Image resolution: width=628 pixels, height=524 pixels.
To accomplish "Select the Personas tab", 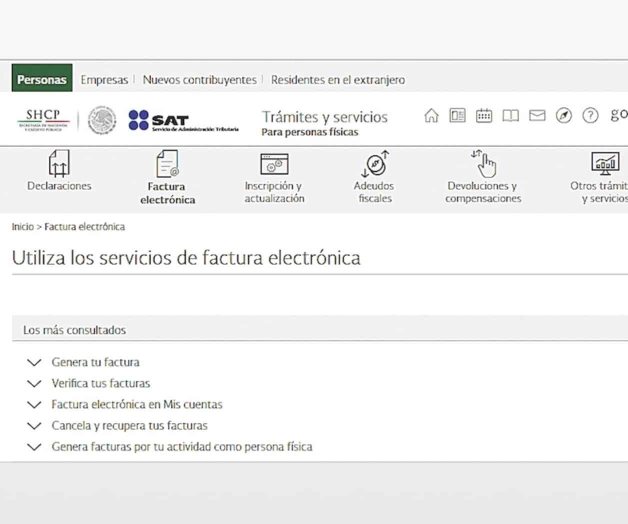I will [x=42, y=78].
